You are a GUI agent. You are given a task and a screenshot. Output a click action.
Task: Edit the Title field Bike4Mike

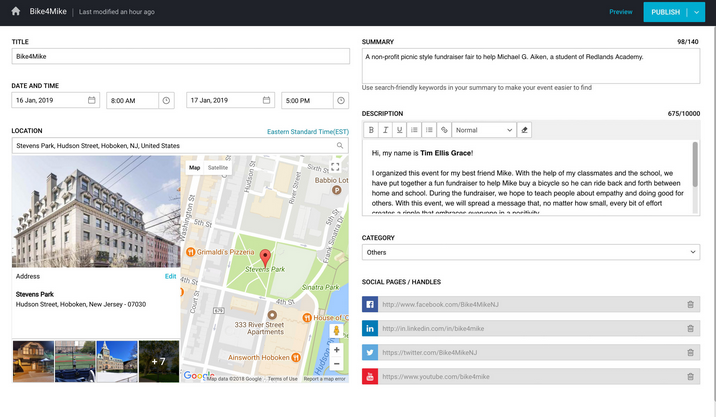tap(180, 56)
